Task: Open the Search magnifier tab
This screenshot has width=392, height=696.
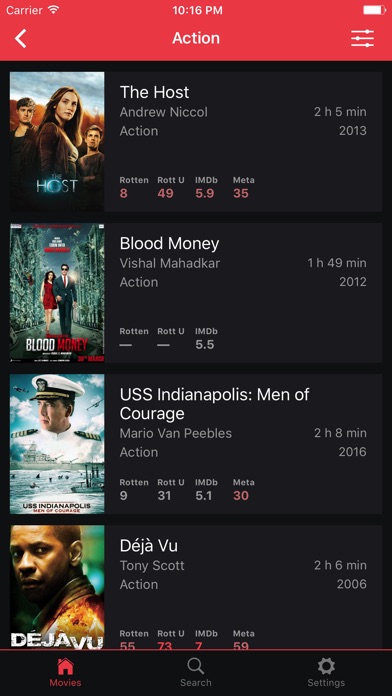Action: 195,666
